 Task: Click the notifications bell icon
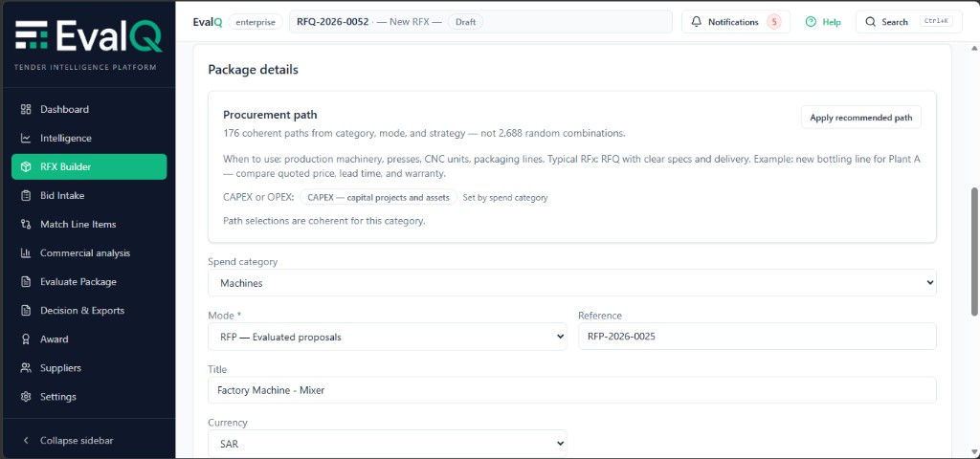click(x=697, y=22)
